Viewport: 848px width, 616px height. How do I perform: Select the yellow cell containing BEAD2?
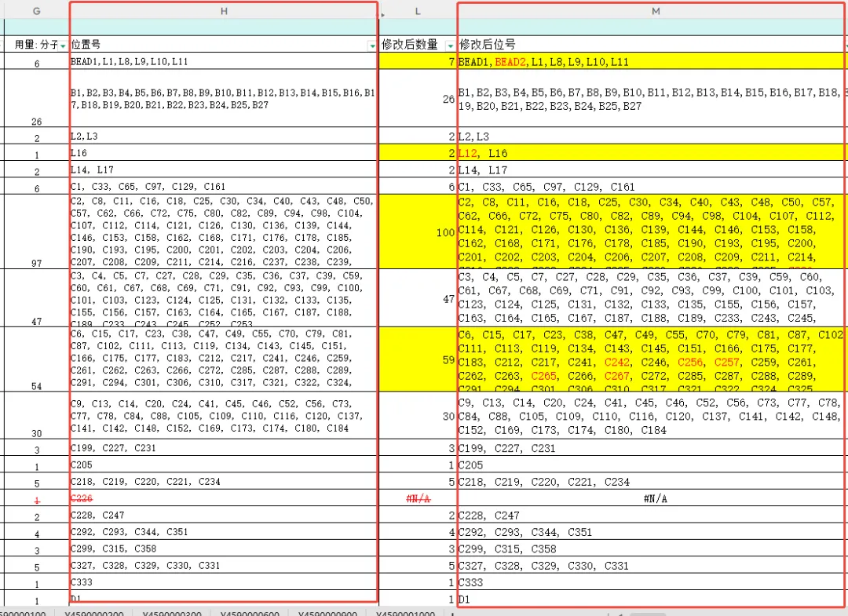652,61
